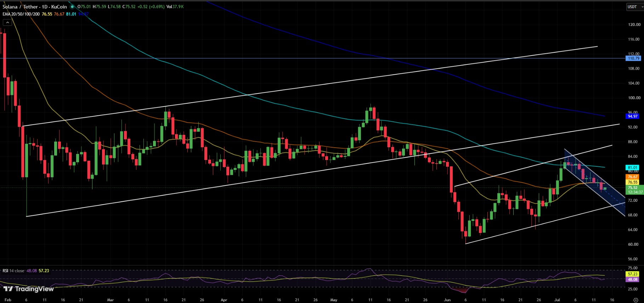The width and height of the screenshot is (644, 303).
Task: Click the 76.55 yellow EMA legend value
Action: (x=47, y=14)
